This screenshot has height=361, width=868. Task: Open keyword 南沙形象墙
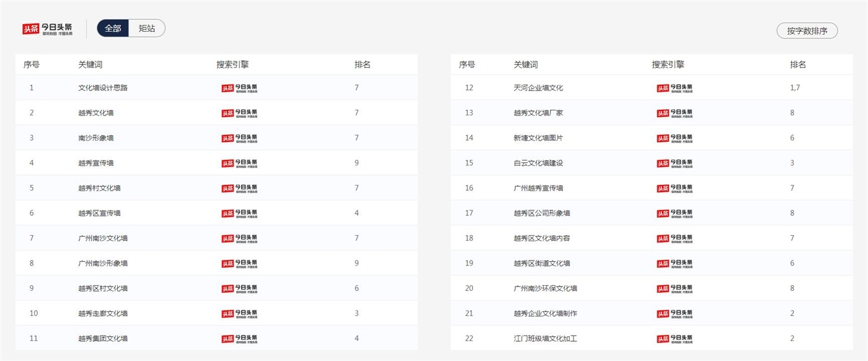coord(96,138)
